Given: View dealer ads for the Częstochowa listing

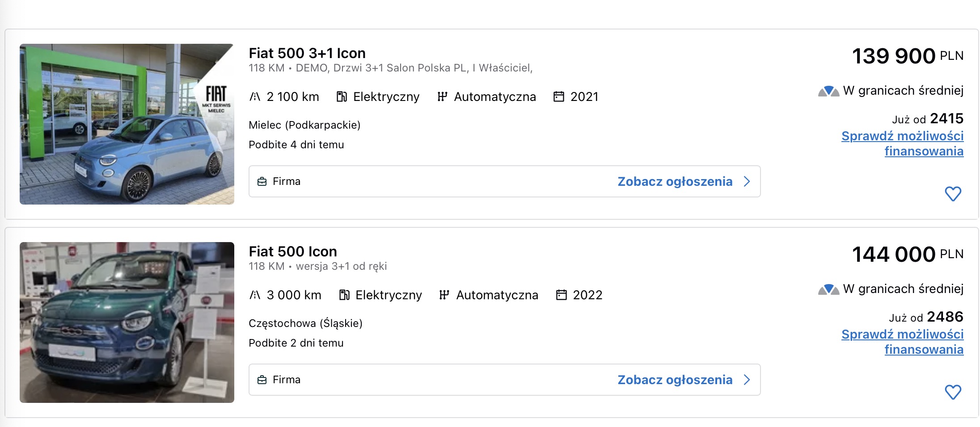Looking at the screenshot, I should [675, 380].
